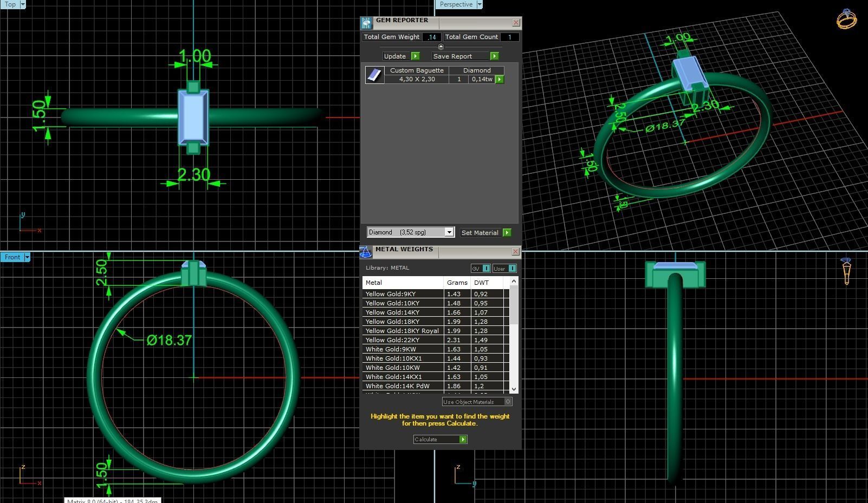Click the Gem Reporter panel icon
The width and height of the screenshot is (868, 503).
[x=366, y=23]
